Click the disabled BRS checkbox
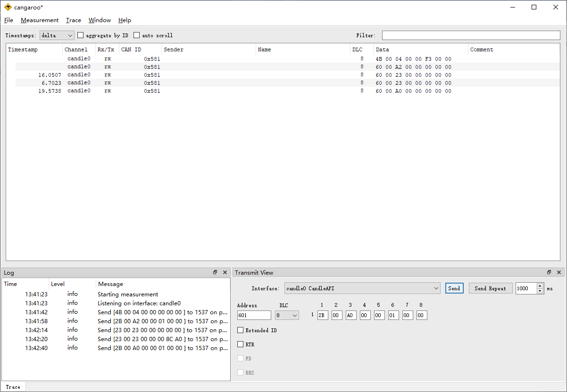The image size is (567, 392). (246, 373)
